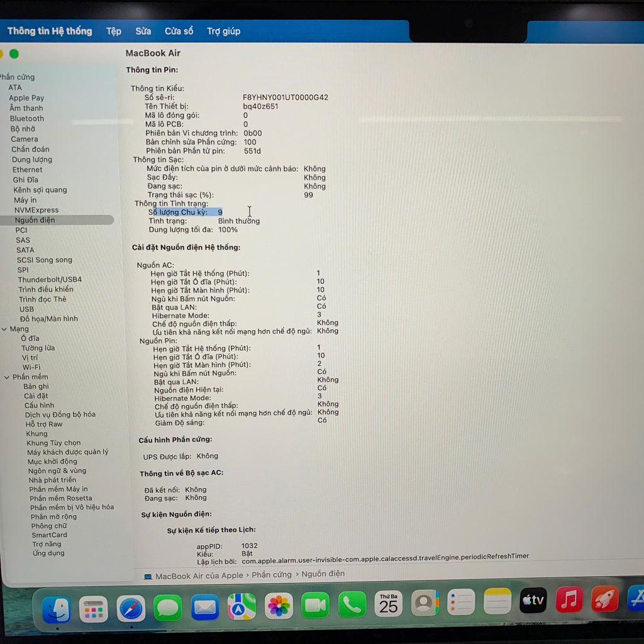Open Launchpad in the Dock
Image resolution: width=644 pixels, height=644 pixels.
point(93,609)
